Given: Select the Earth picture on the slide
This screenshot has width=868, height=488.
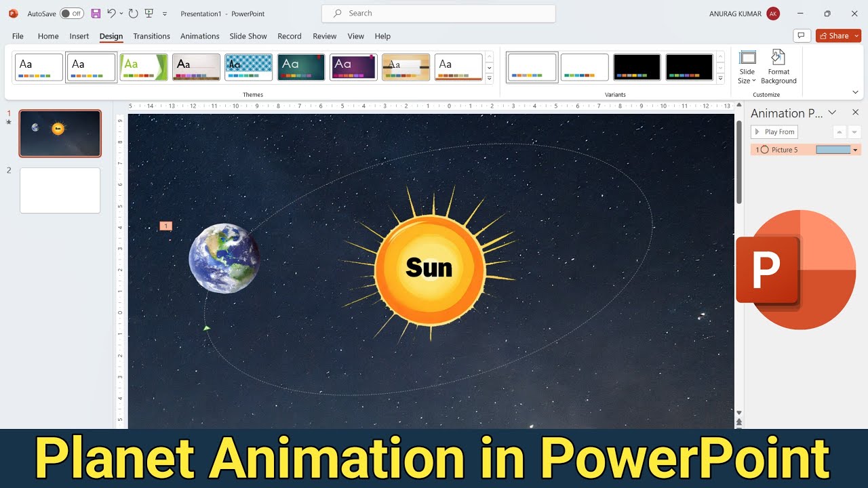Looking at the screenshot, I should click(224, 258).
